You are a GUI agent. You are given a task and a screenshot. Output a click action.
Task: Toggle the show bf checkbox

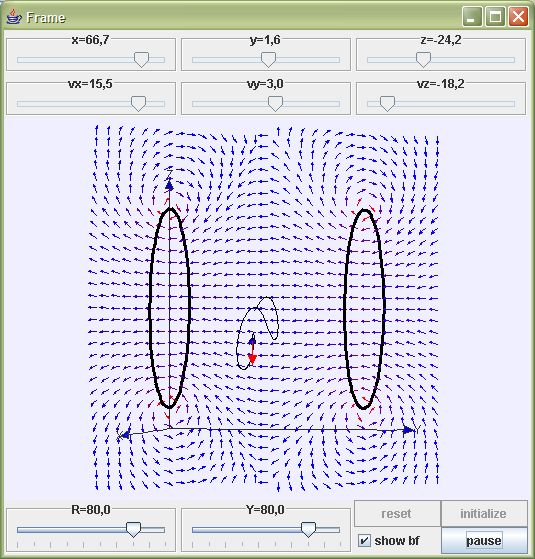point(364,540)
